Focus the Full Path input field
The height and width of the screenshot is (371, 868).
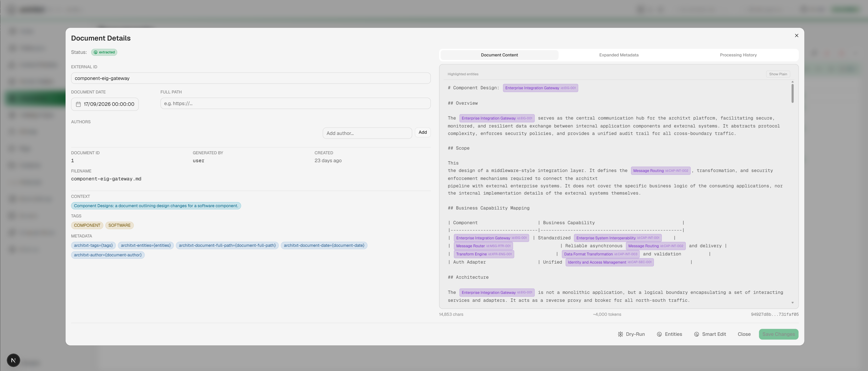tap(295, 103)
